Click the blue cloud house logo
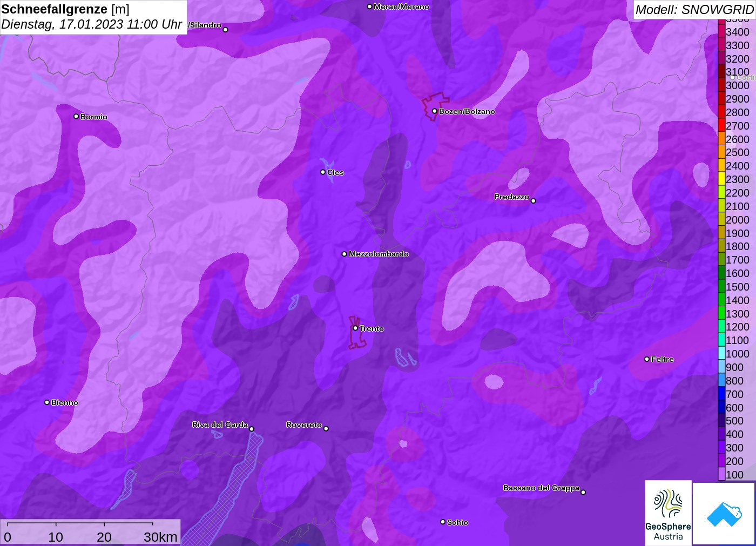756x546 pixels. click(x=724, y=514)
